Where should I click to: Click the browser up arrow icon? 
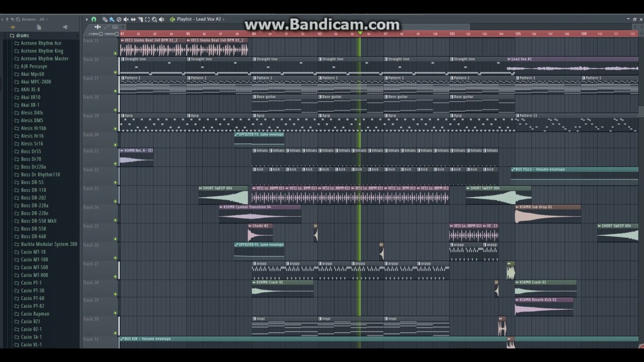7,19
